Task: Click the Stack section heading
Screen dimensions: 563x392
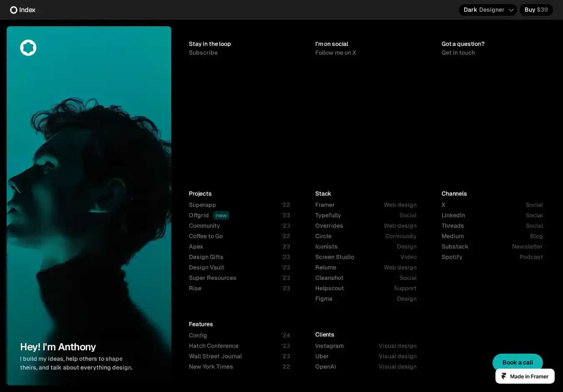Action: (323, 193)
